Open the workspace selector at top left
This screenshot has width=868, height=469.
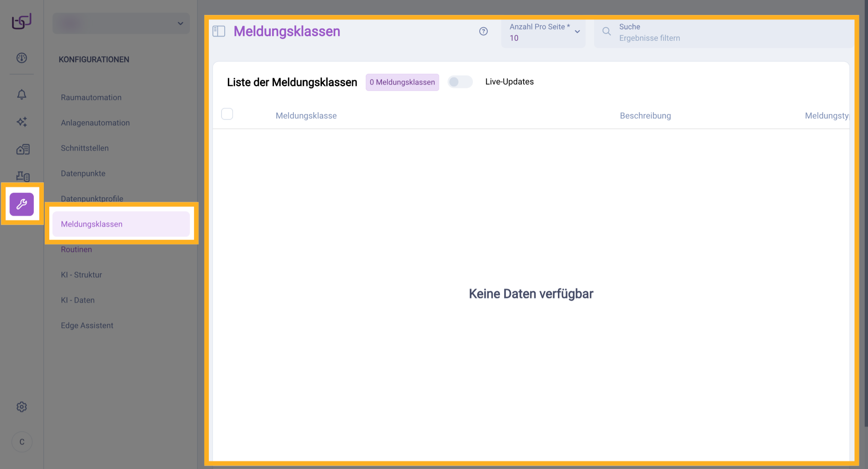click(121, 23)
